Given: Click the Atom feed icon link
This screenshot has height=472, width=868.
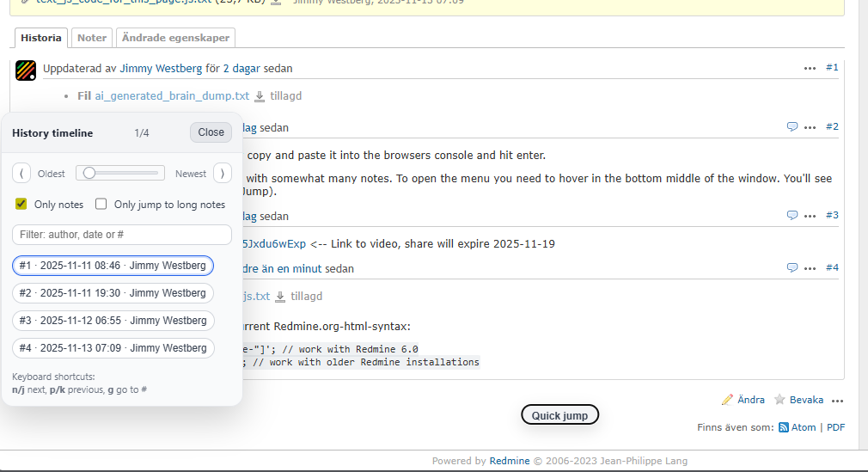Looking at the screenshot, I should [x=783, y=427].
